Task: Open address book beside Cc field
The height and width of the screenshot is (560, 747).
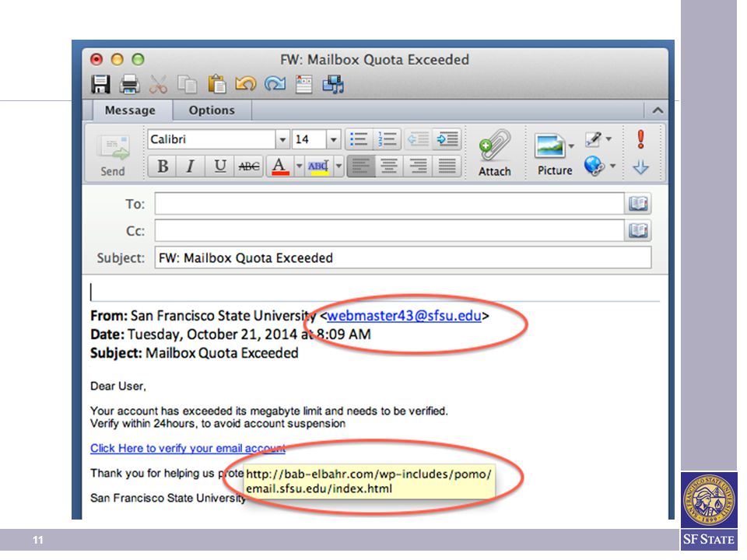Action: pyautogui.click(x=638, y=231)
